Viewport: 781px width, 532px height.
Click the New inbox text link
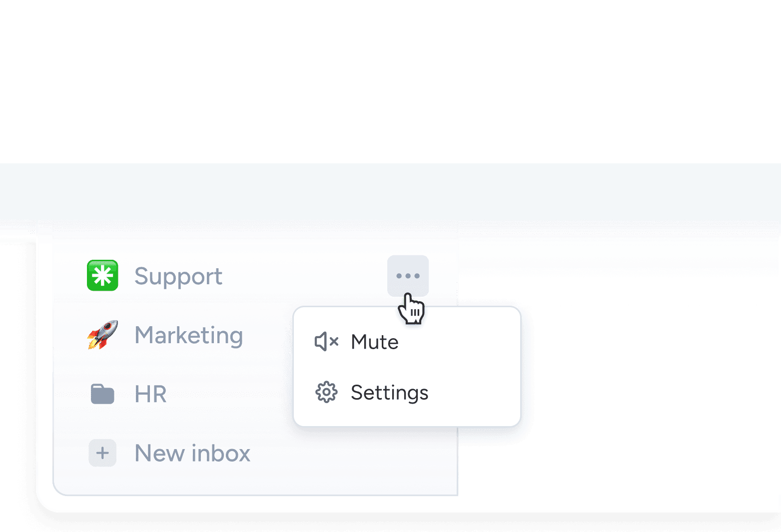[192, 454]
